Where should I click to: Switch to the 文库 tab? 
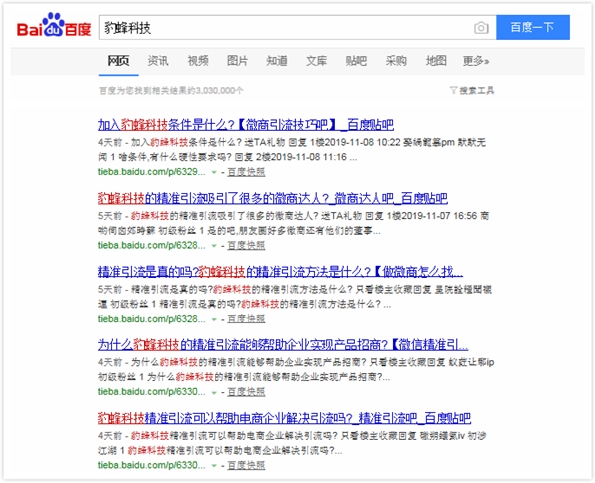(x=316, y=61)
